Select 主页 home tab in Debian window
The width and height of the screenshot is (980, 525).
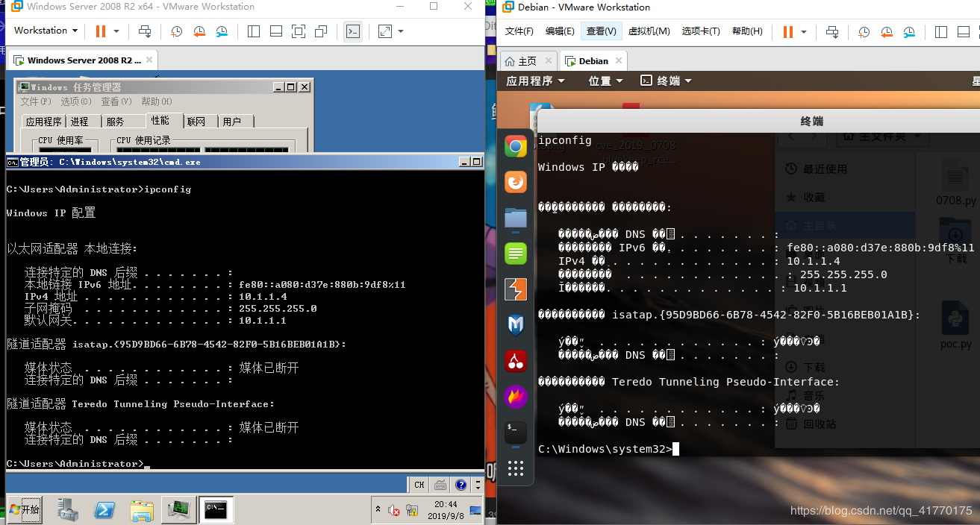[528, 61]
